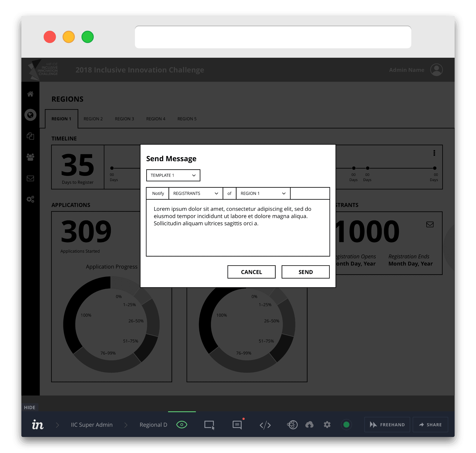Switch to the REGION 3 tab

click(124, 119)
